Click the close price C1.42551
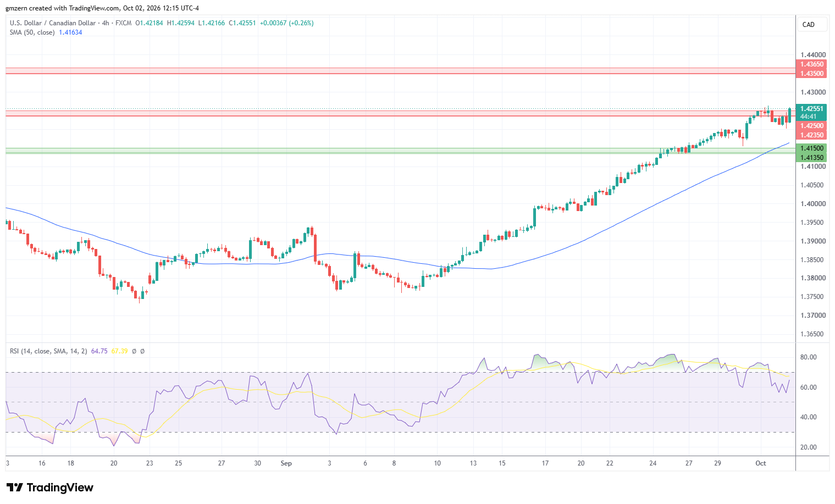 pos(242,23)
